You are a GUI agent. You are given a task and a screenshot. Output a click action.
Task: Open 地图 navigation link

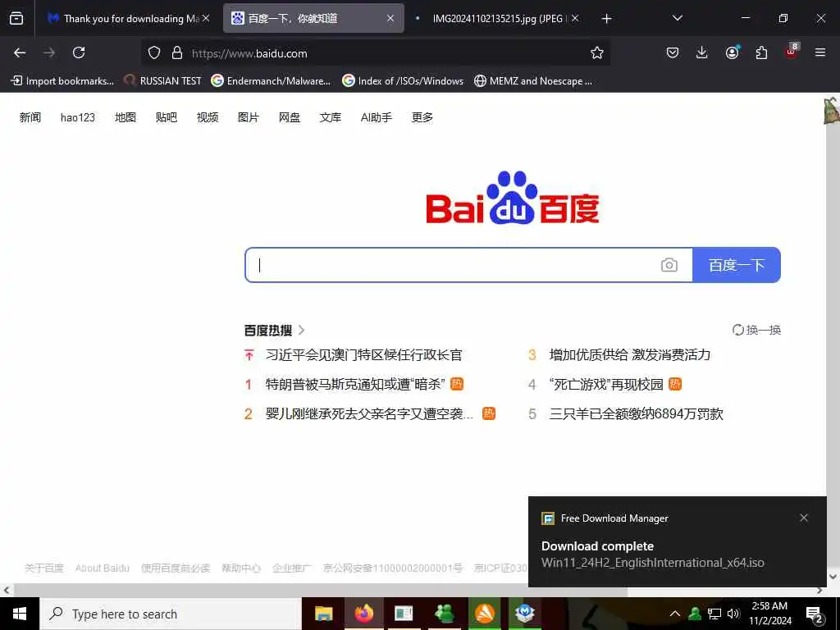[126, 117]
